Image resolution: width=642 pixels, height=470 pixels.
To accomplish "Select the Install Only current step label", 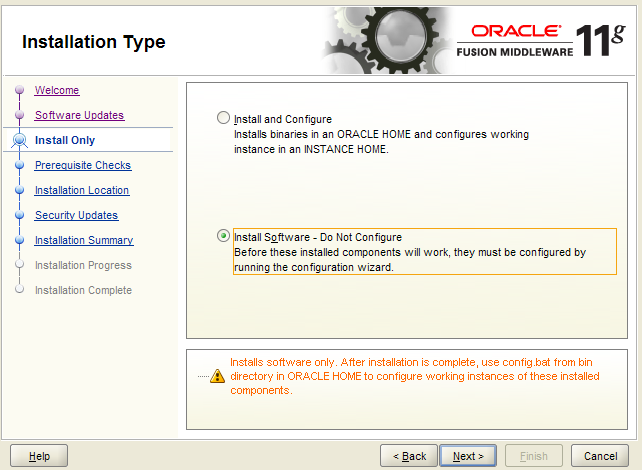I will 65,140.
